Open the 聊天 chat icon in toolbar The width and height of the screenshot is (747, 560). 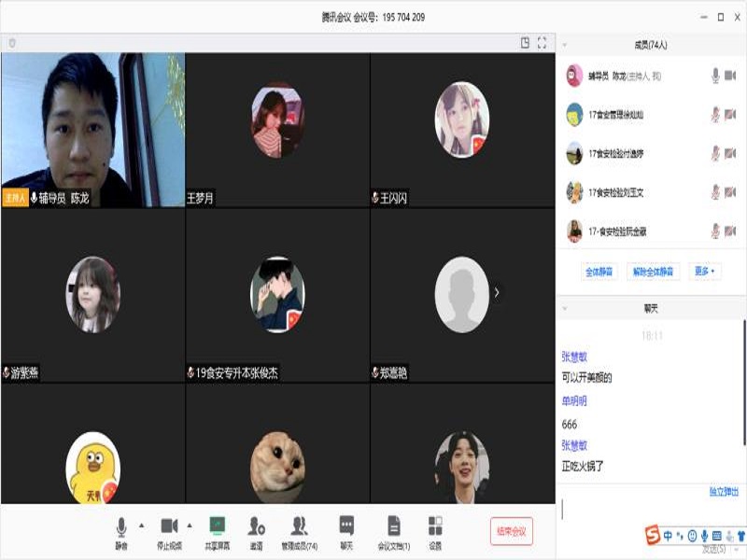(x=346, y=526)
